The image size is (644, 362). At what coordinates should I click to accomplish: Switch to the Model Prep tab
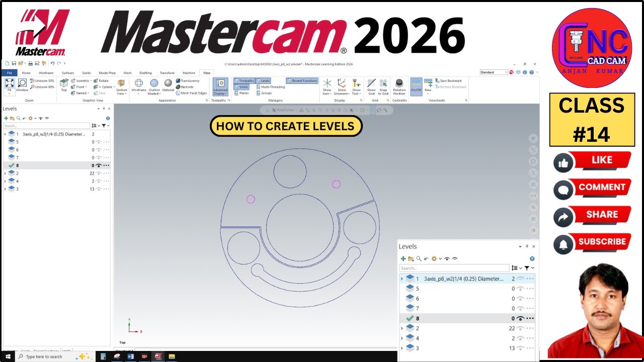(107, 73)
